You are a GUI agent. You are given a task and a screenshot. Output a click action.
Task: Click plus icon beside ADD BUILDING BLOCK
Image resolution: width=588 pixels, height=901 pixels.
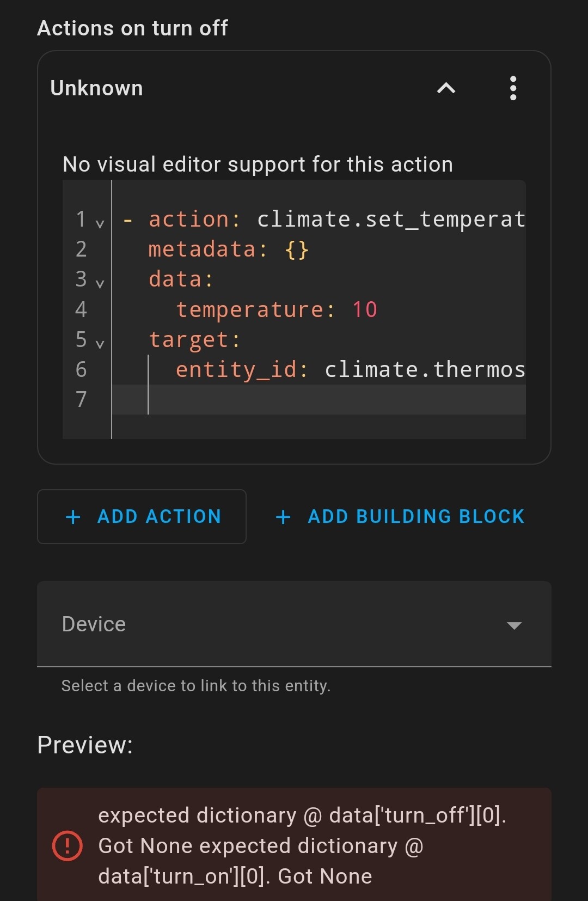point(283,517)
